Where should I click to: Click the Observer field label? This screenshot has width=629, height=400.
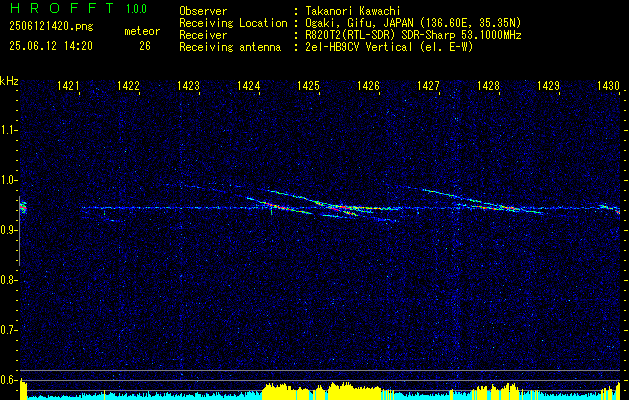[203, 11]
